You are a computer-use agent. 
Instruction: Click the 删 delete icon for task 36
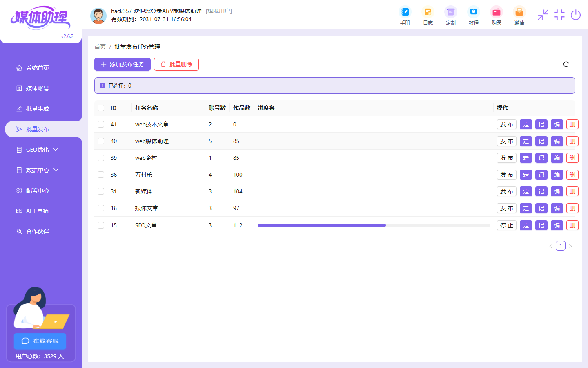572,175
